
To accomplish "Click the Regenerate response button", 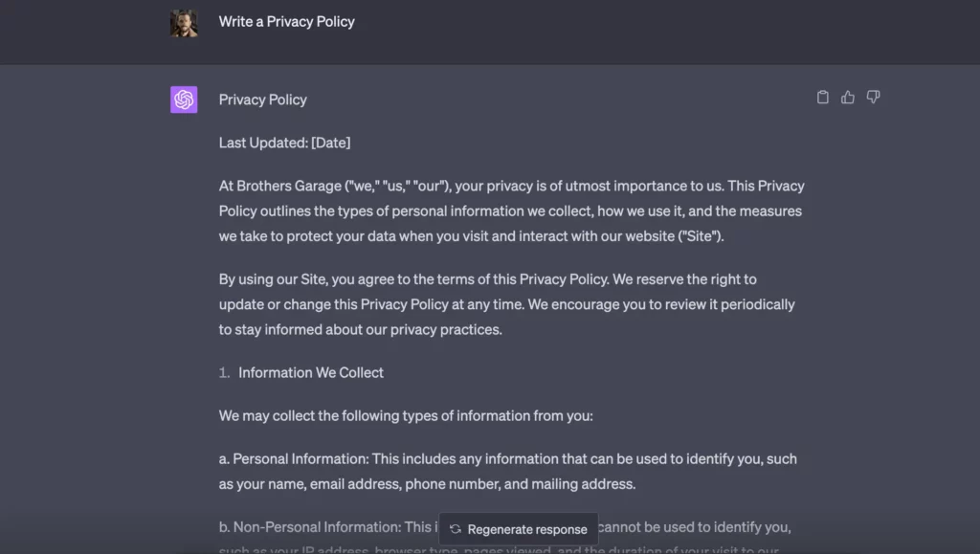I will click(518, 529).
